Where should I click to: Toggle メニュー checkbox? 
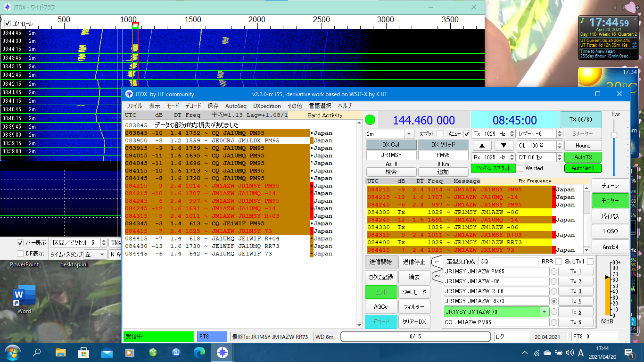click(467, 134)
